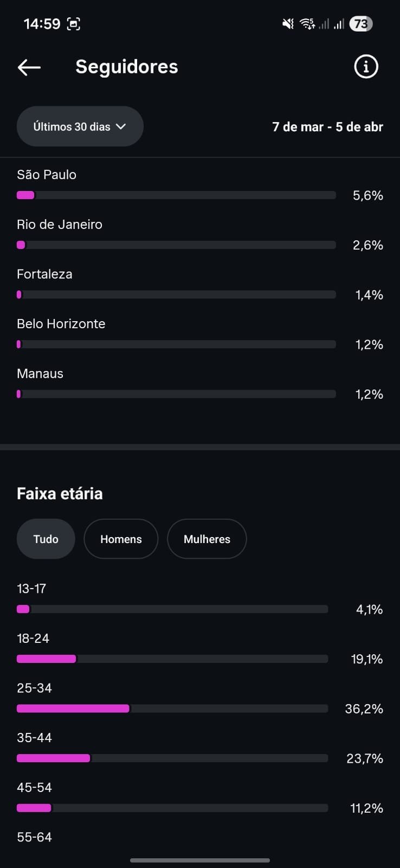Image resolution: width=400 pixels, height=868 pixels.
Task: Tap the home gesture bar
Action: [200, 860]
